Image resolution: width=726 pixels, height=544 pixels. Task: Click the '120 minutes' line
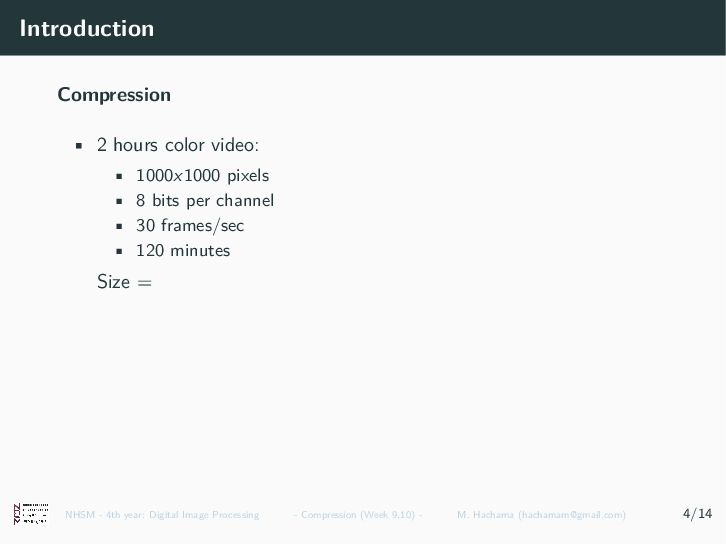(183, 251)
